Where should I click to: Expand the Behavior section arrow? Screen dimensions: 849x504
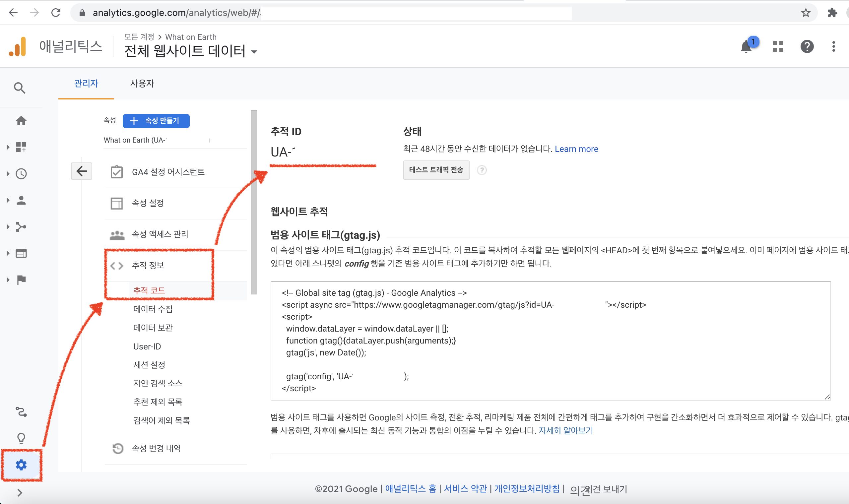(8, 253)
